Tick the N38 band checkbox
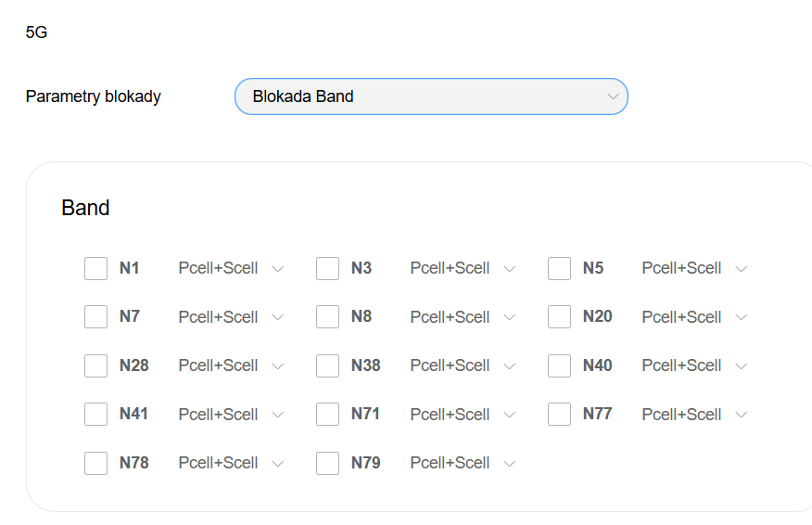This screenshot has width=812, height=525. pyautogui.click(x=328, y=365)
